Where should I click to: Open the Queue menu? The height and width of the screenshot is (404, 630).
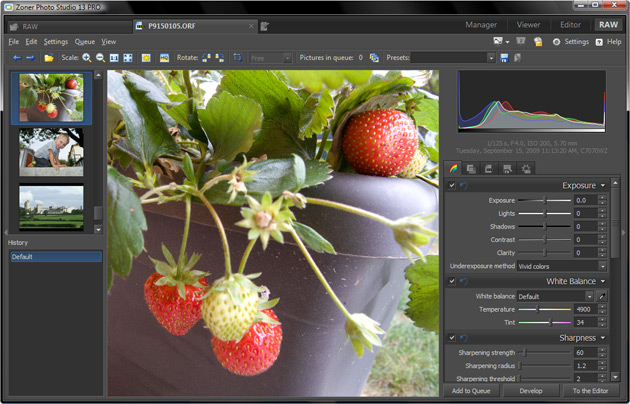click(x=84, y=42)
